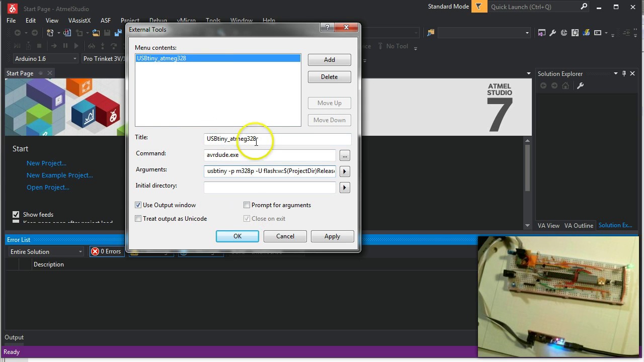Image resolution: width=644 pixels, height=362 pixels.
Task: Click the Find in Files folder icon
Action: [x=431, y=33]
